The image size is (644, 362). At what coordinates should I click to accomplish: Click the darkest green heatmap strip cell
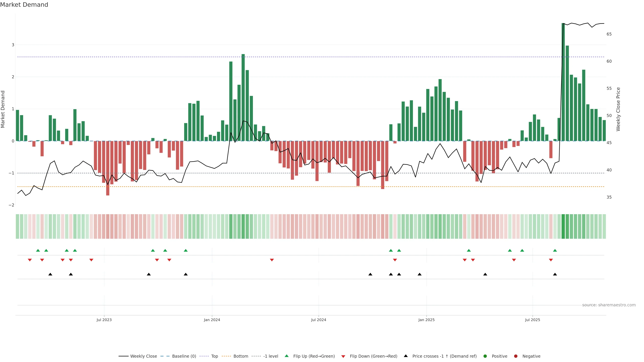coord(563,226)
